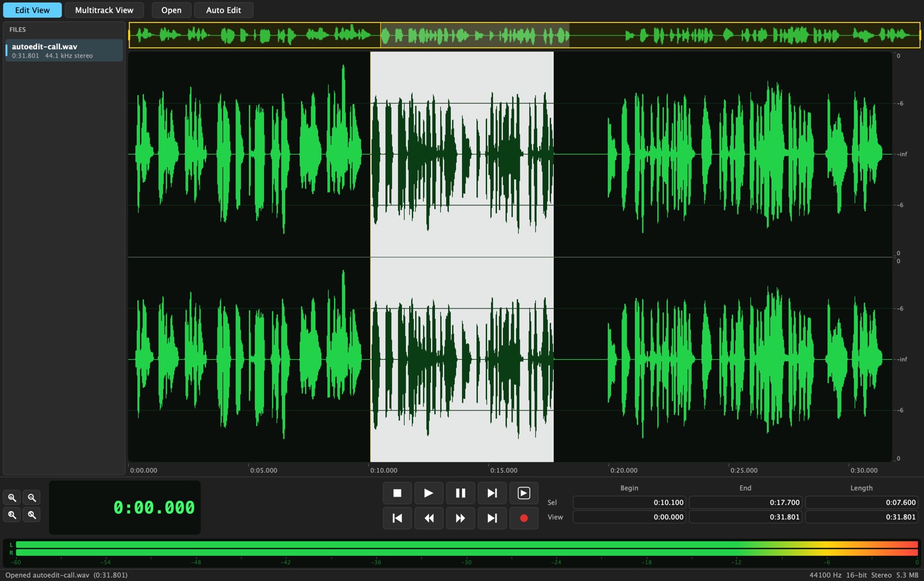Click the View Begin field showing 0:00.000
924x581 pixels.
[629, 517]
